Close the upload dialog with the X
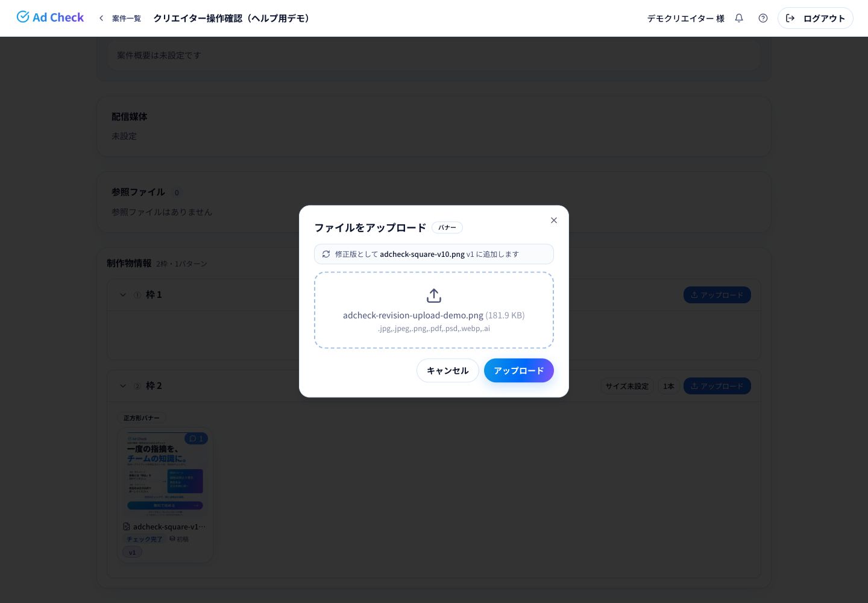This screenshot has width=868, height=603. point(554,220)
